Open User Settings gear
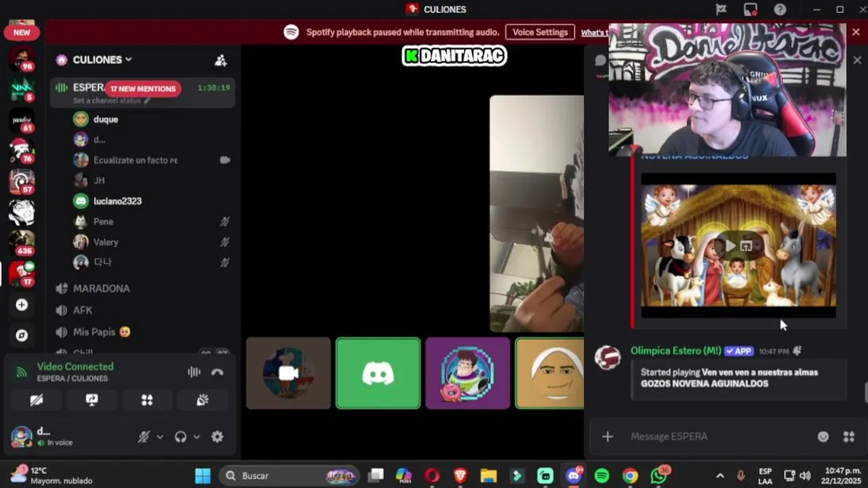Image resolution: width=868 pixels, height=488 pixels. pyautogui.click(x=217, y=437)
